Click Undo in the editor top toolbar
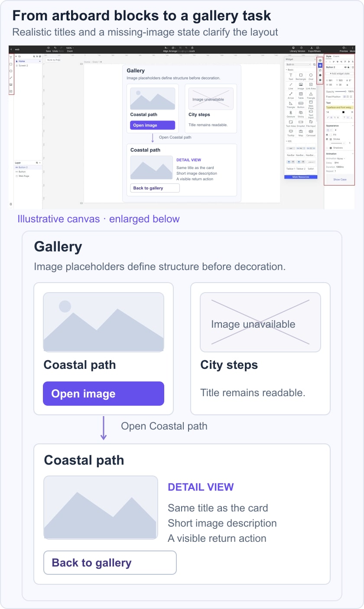 [x=55, y=49]
